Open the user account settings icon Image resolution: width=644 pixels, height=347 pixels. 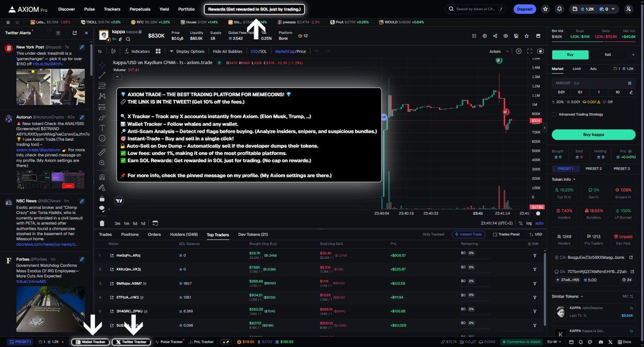[x=628, y=9]
